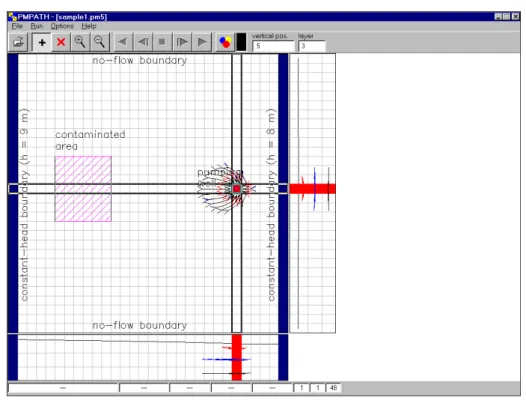Click red well column in bottom cross-section
This screenshot has height=400, width=526.
click(236, 357)
